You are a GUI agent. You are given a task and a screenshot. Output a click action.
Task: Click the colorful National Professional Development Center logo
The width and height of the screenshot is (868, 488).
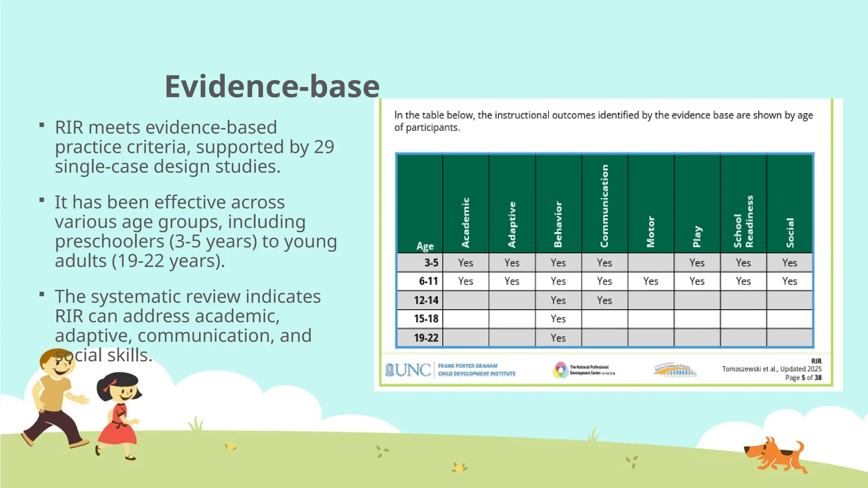[x=561, y=370]
